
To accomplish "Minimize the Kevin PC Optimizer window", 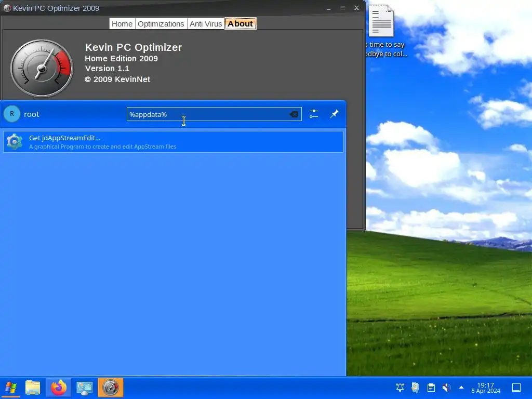I will click(x=328, y=8).
